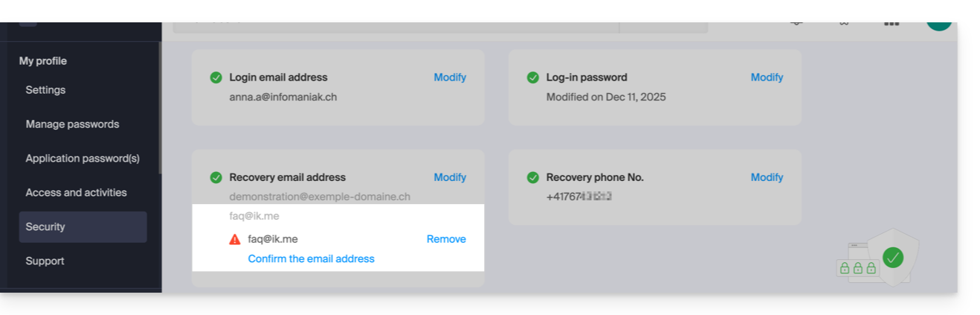Select Access and activities in sidebar

point(76,193)
